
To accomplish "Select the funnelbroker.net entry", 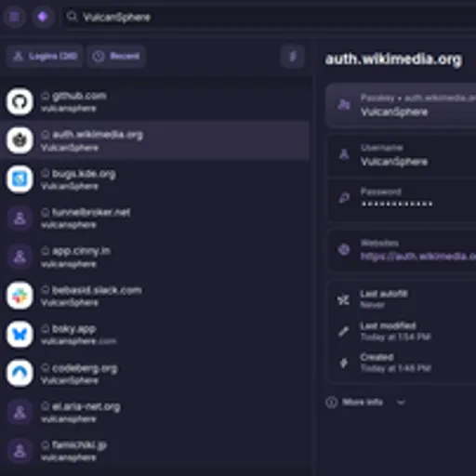I will click(x=155, y=218).
